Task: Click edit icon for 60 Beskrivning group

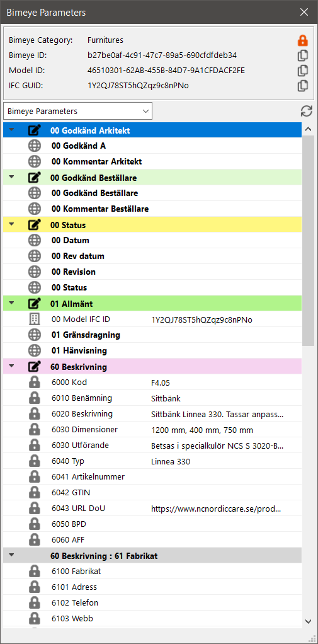Action: click(x=35, y=366)
